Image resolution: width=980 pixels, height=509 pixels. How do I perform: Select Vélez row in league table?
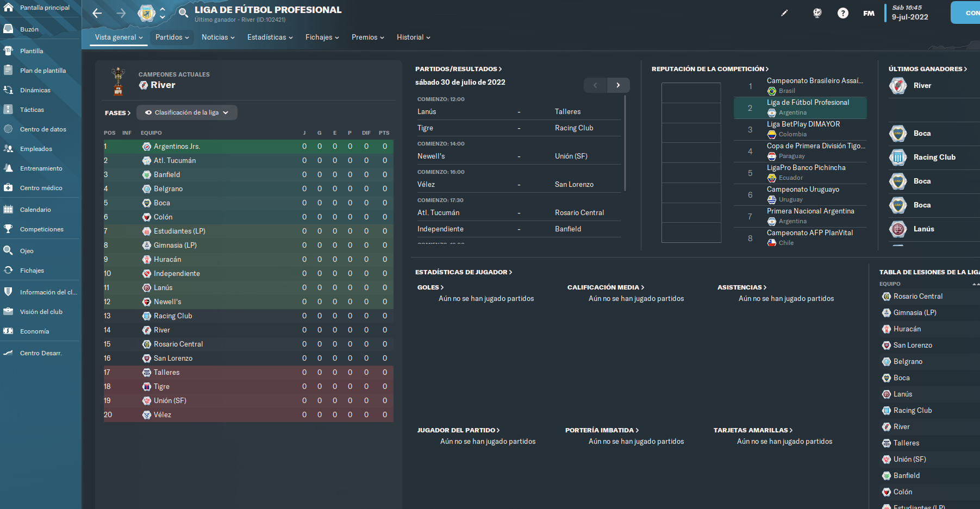tap(248, 415)
